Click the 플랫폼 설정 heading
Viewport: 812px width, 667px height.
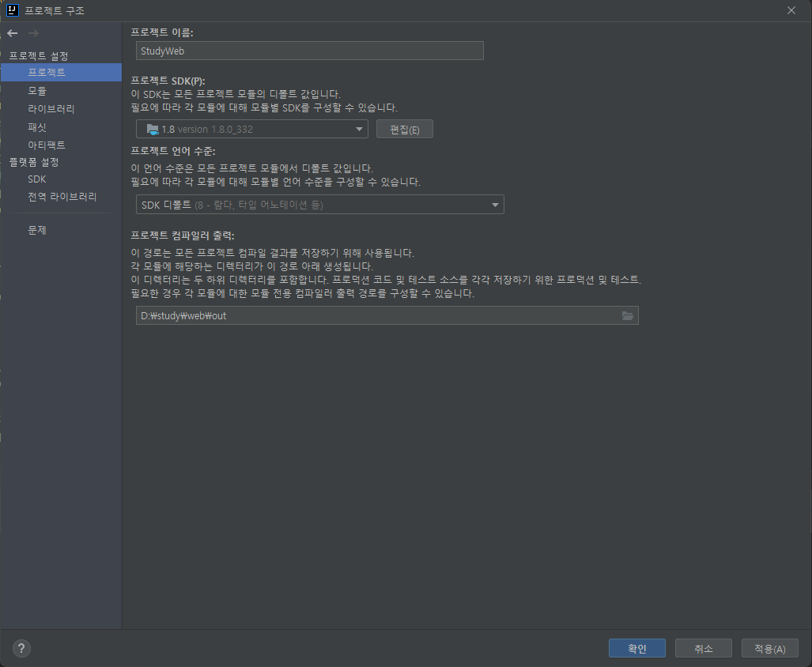point(34,163)
